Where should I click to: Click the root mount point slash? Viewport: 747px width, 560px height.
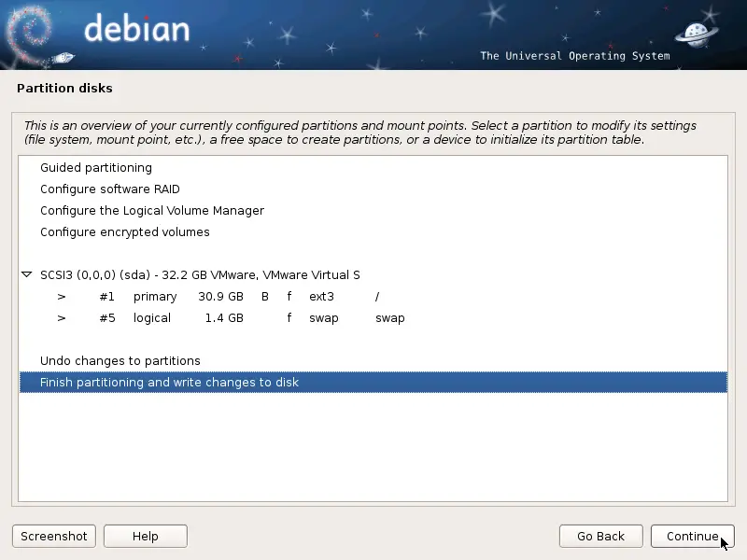[377, 296]
